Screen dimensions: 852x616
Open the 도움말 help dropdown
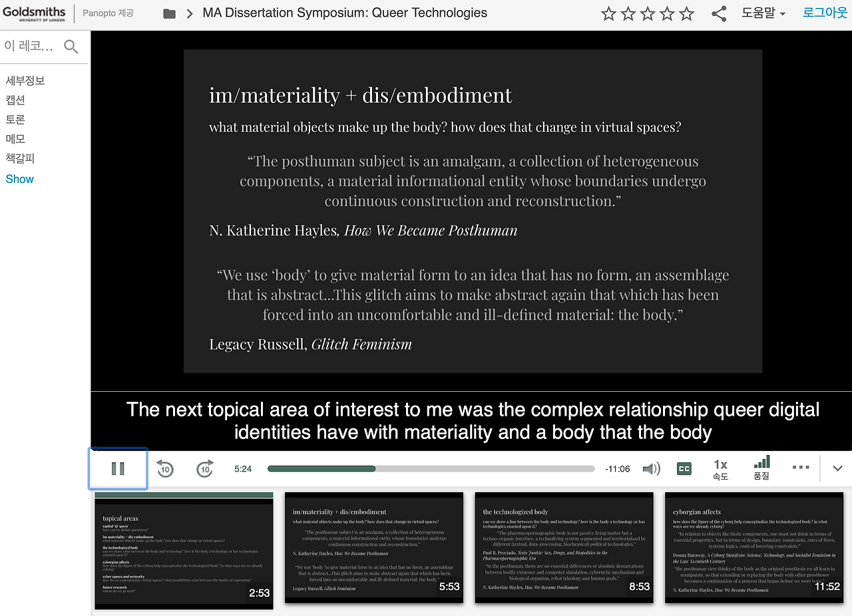763,13
